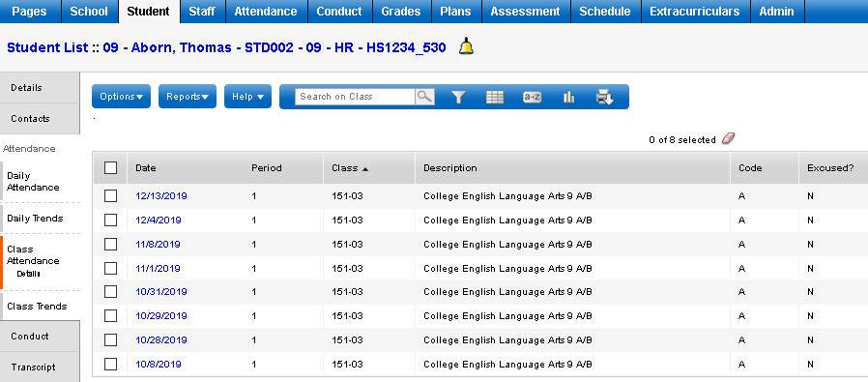
Task: Sort by the Code column header
Action: (750, 167)
